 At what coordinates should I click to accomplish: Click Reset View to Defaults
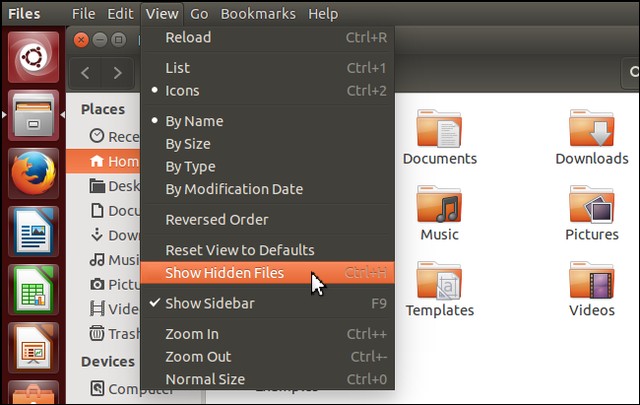click(x=239, y=250)
